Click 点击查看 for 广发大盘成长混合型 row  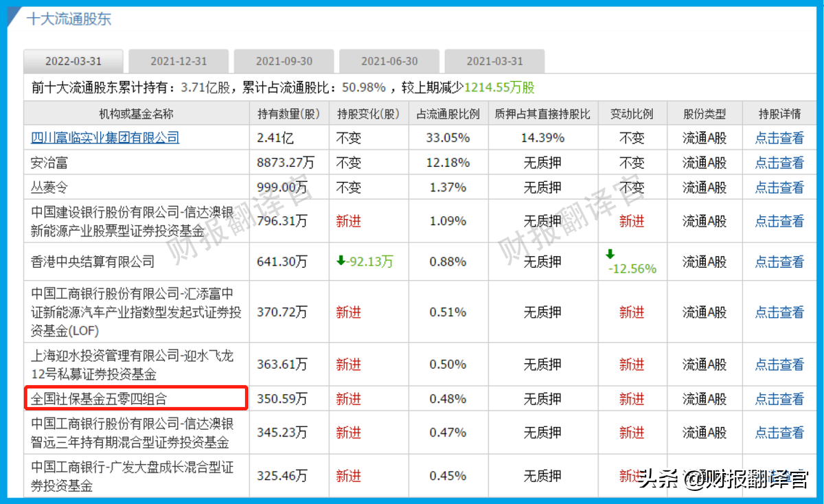pos(779,475)
